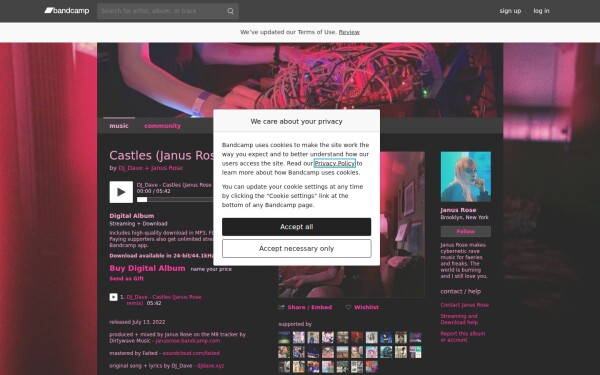Click the 'supported by' label
600x375 pixels.
coord(295,324)
